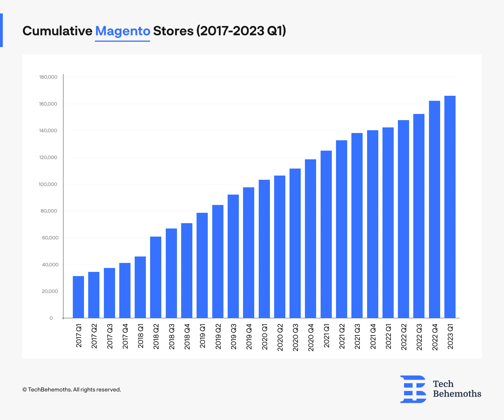Click the Tech Behemoths brand name text
Image resolution: width=504 pixels, height=420 pixels.
point(457,389)
